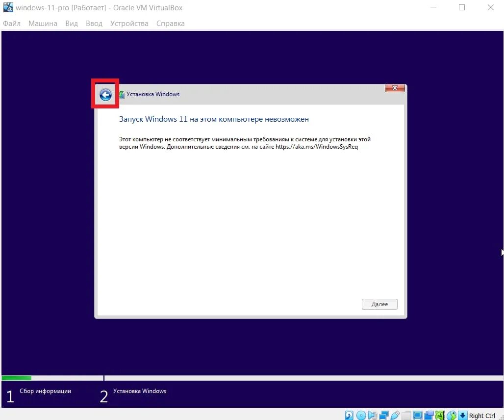Click the optical disc status icon

[x=361, y=415]
